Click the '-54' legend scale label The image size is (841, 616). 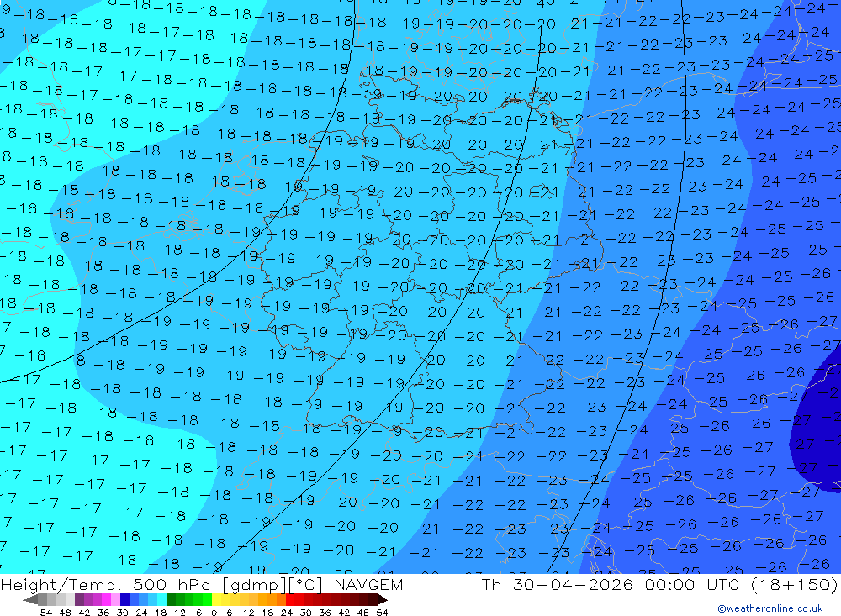tap(42, 613)
